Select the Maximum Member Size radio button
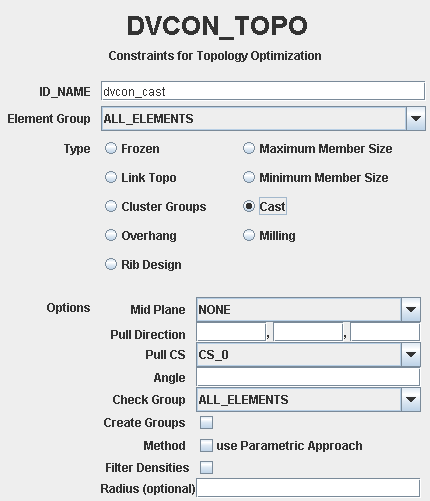The image size is (430, 501). [249, 148]
